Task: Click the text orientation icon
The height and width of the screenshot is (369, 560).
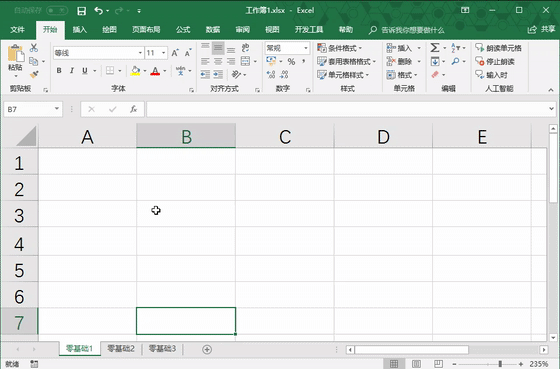Action: pyautogui.click(x=236, y=75)
